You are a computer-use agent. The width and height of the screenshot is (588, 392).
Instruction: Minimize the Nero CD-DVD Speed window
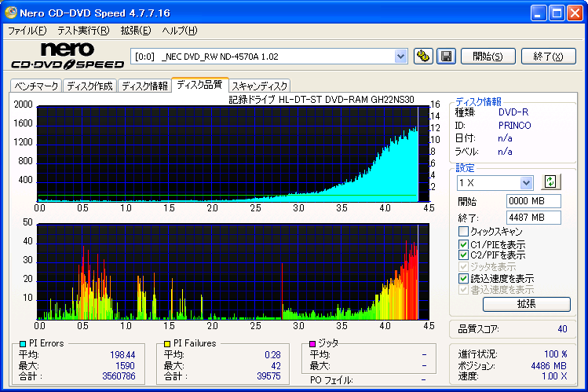pyautogui.click(x=539, y=13)
